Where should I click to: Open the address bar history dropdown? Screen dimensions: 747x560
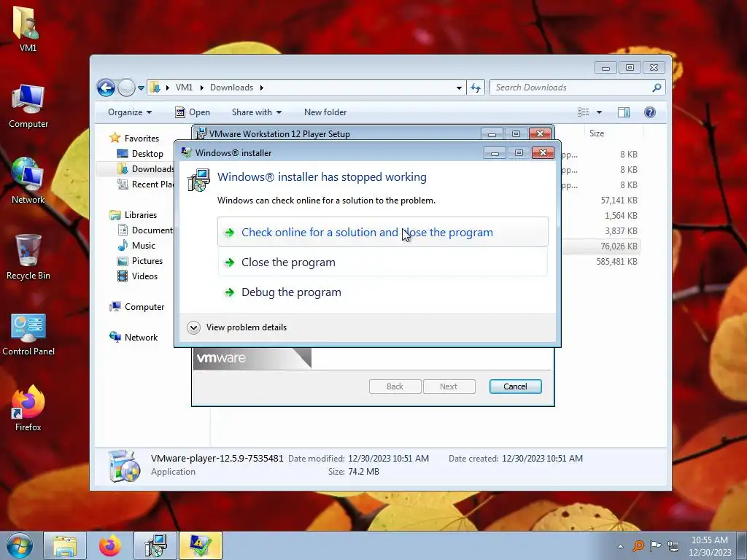pyautogui.click(x=459, y=87)
